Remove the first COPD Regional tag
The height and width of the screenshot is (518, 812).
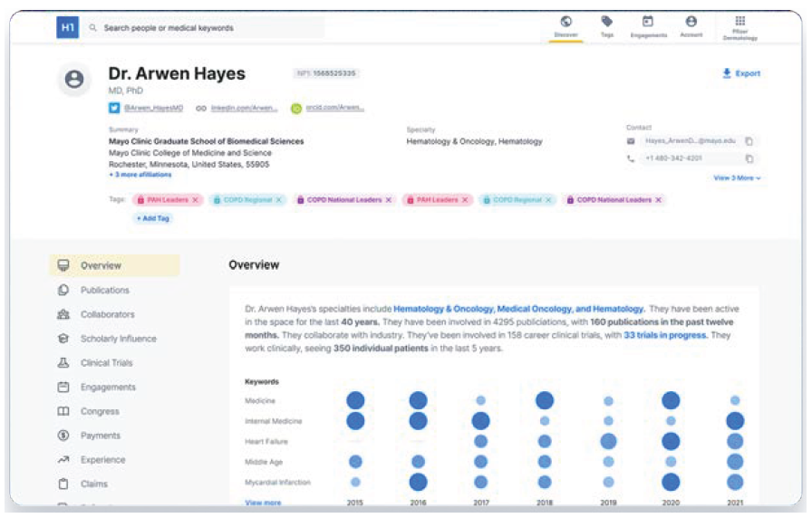click(279, 200)
